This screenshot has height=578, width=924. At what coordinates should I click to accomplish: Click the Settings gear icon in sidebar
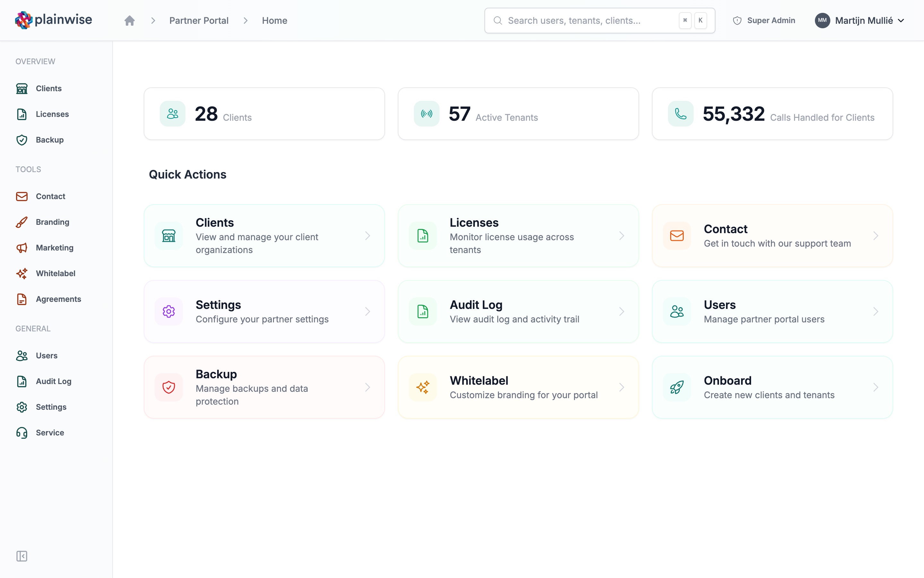[x=22, y=407]
